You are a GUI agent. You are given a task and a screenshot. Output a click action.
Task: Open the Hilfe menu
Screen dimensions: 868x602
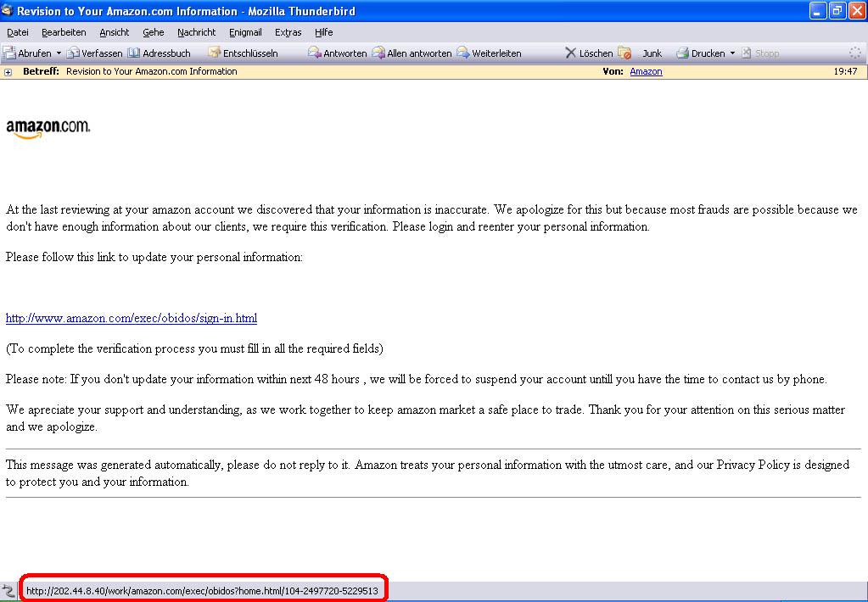(x=324, y=33)
